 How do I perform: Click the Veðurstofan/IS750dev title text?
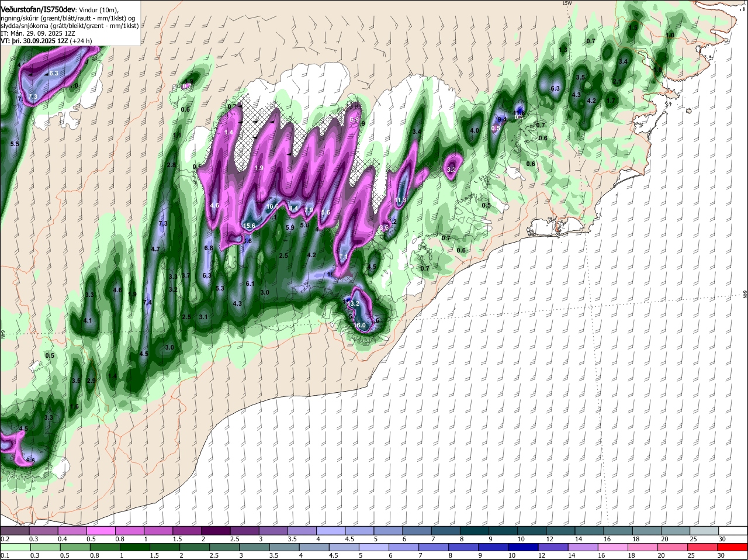pyautogui.click(x=38, y=9)
